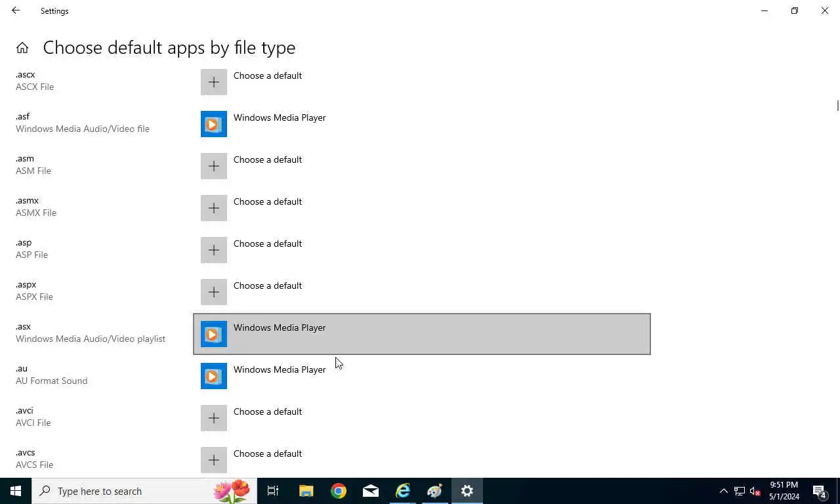The width and height of the screenshot is (840, 504).
Task: Launch Google Chrome from the taskbar
Action: click(x=339, y=491)
